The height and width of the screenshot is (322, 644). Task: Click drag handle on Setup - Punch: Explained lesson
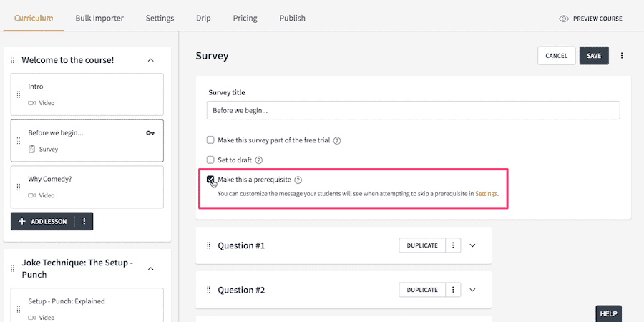18,309
